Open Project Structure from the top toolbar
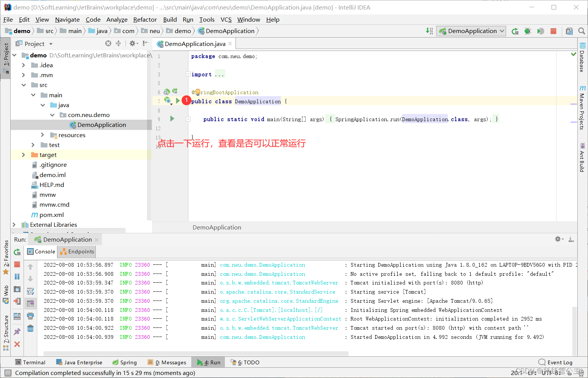Viewport: 588px width, 378px height. [x=569, y=31]
